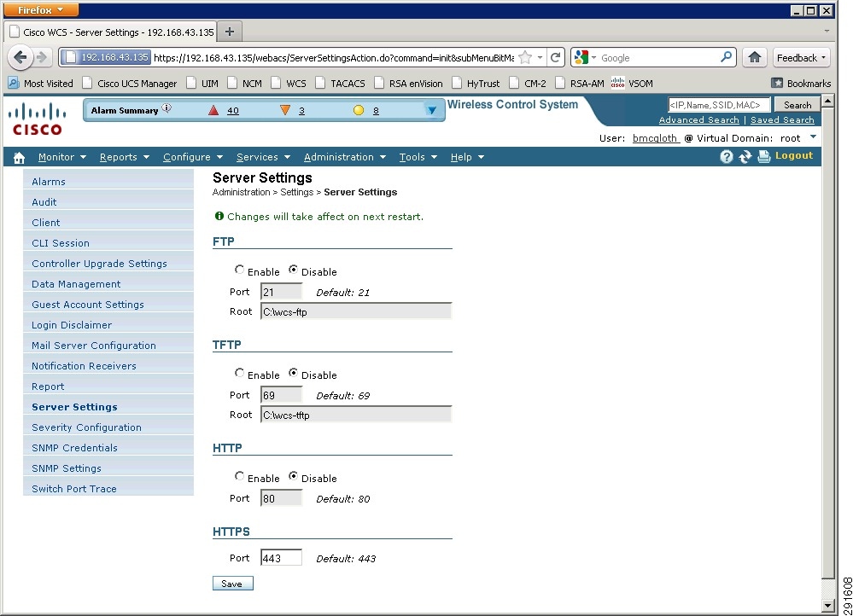Open Switch Port Trace in the sidebar
853x616 pixels.
point(74,489)
